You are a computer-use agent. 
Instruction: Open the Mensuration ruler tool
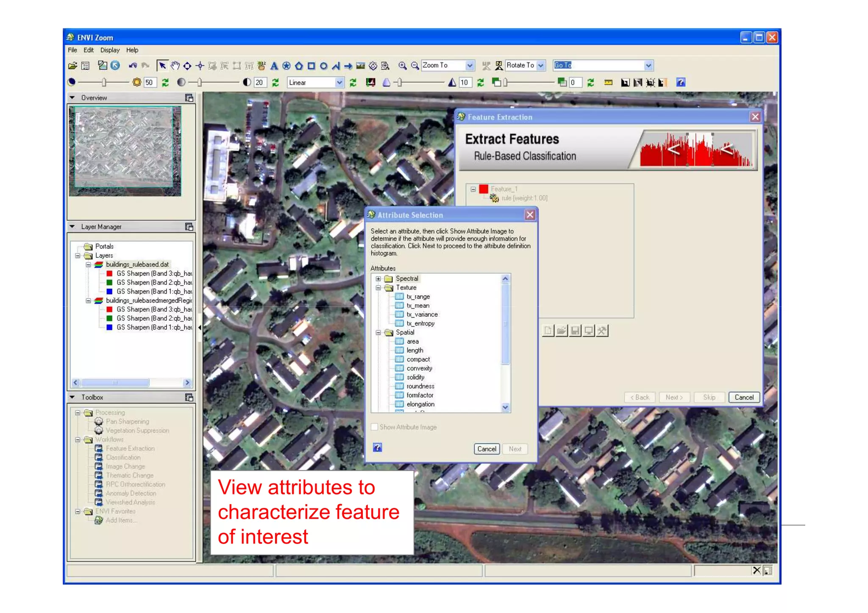pyautogui.click(x=608, y=83)
